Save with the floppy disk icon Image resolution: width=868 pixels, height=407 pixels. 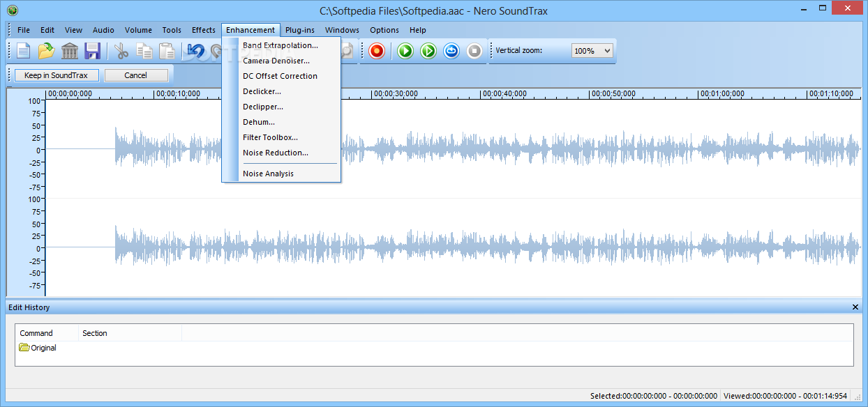92,51
